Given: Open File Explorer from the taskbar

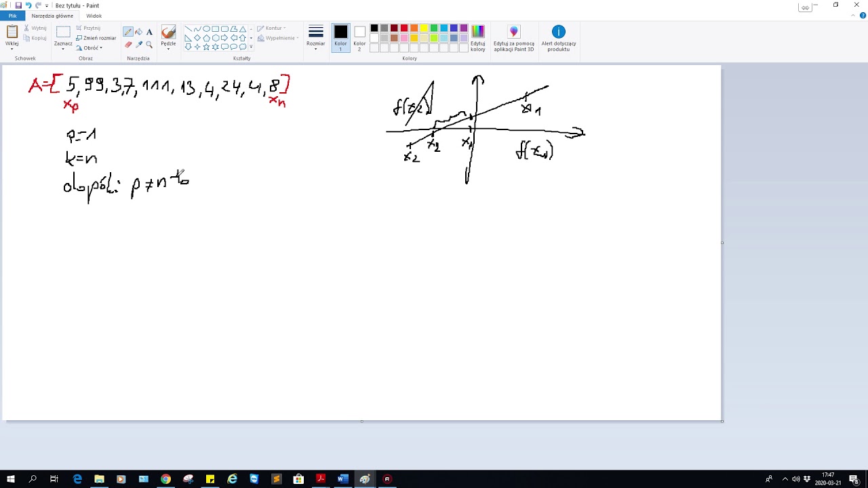Looking at the screenshot, I should [99, 479].
